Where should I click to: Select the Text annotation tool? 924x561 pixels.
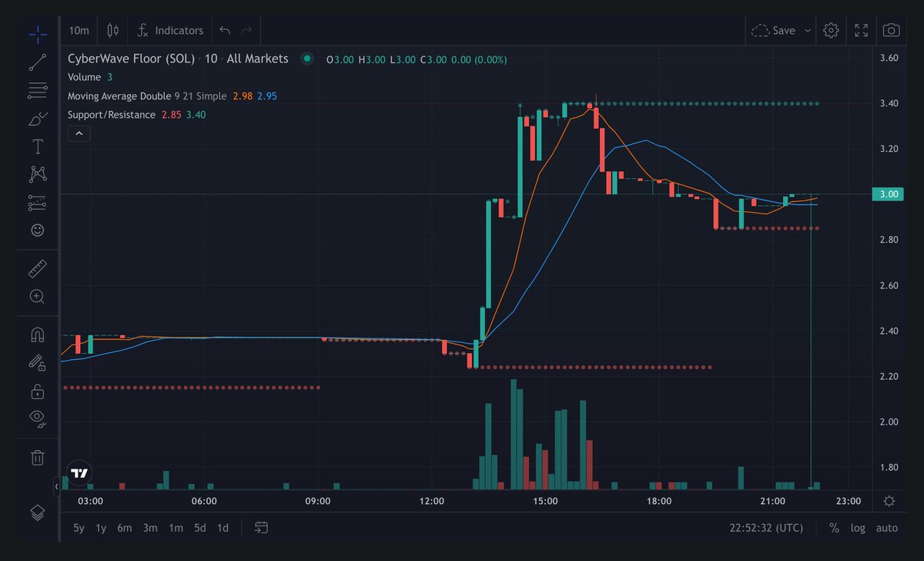coord(37,146)
